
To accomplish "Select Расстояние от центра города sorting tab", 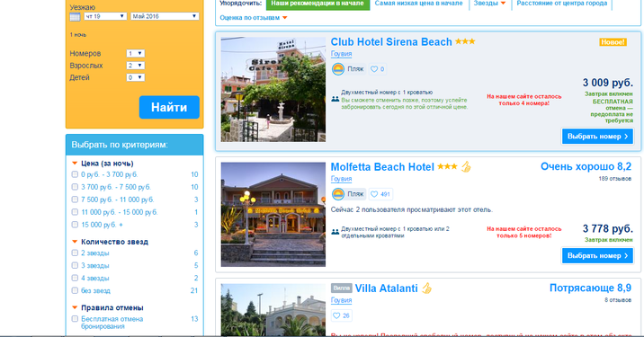I will 562,4.
